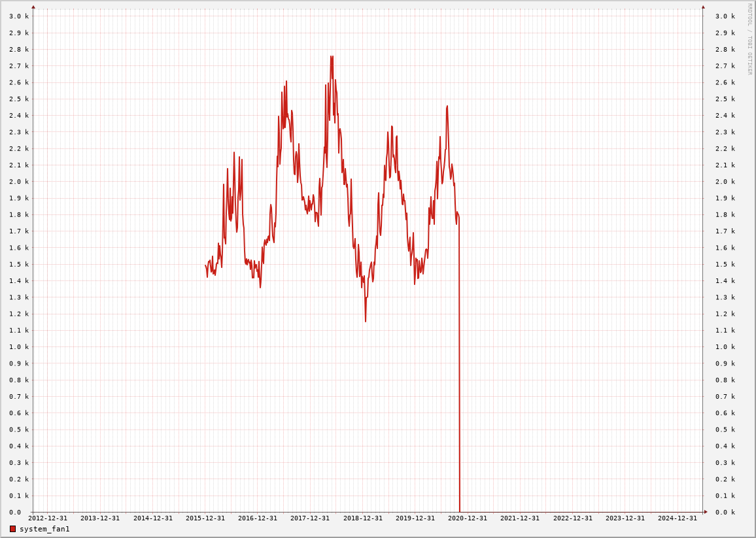This screenshot has height=538, width=756.
Task: Click the red system_fan1 legend swatch
Action: click(12, 529)
